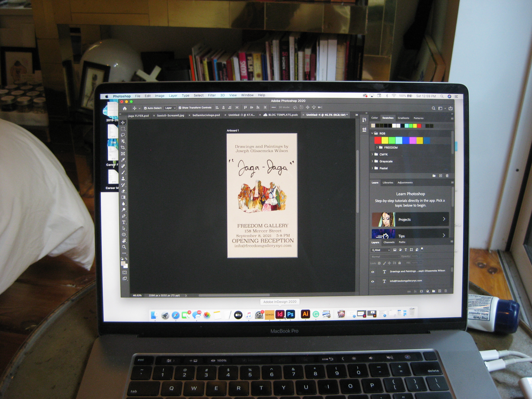
Task: Switch to the Channels tab
Action: click(389, 242)
